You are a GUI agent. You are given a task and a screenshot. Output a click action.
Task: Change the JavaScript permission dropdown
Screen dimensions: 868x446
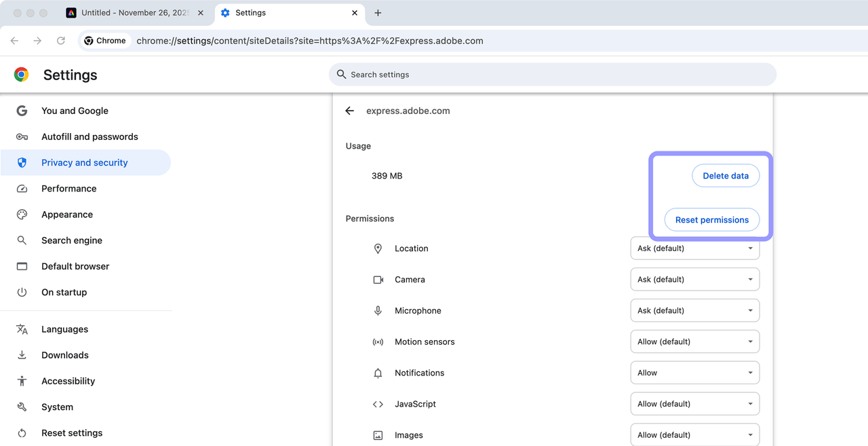[694, 404]
